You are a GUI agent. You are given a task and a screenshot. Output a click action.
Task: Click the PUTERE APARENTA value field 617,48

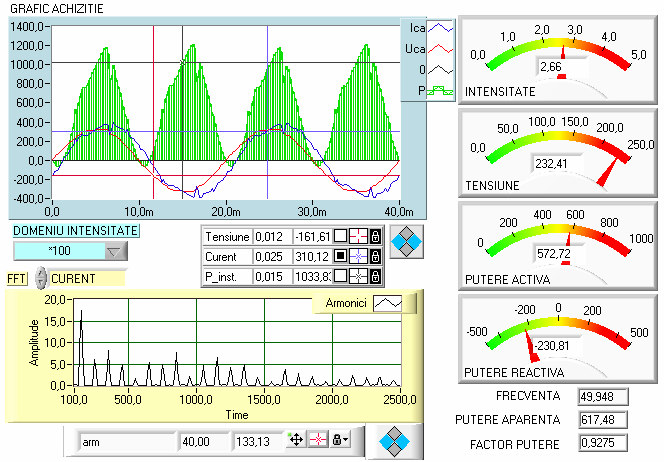[603, 420]
